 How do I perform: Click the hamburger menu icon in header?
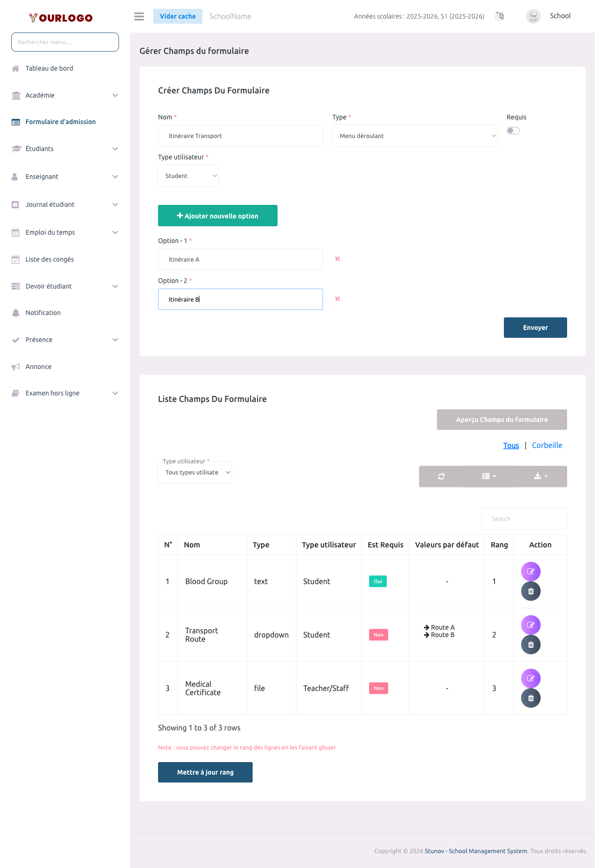click(x=139, y=16)
